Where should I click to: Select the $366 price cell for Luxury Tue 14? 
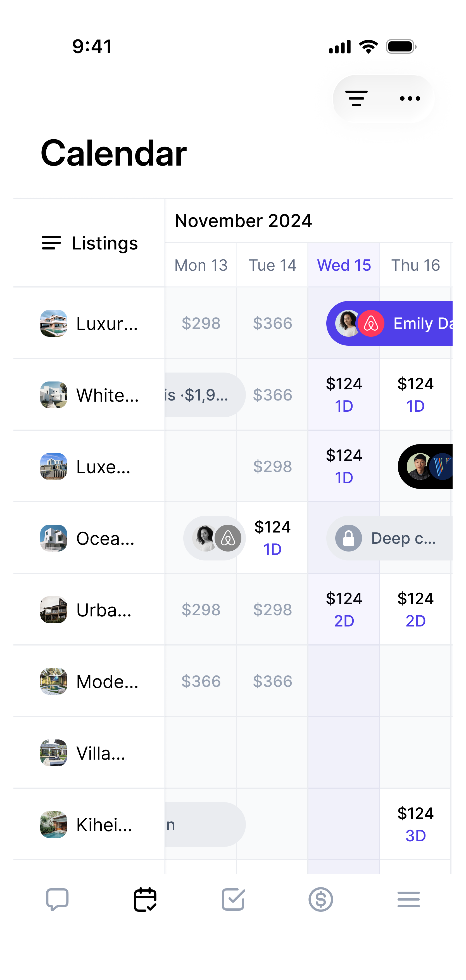pos(272,323)
